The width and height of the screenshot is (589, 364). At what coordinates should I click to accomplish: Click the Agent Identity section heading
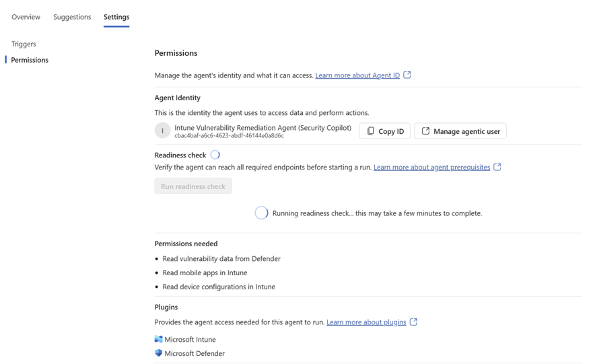[177, 98]
